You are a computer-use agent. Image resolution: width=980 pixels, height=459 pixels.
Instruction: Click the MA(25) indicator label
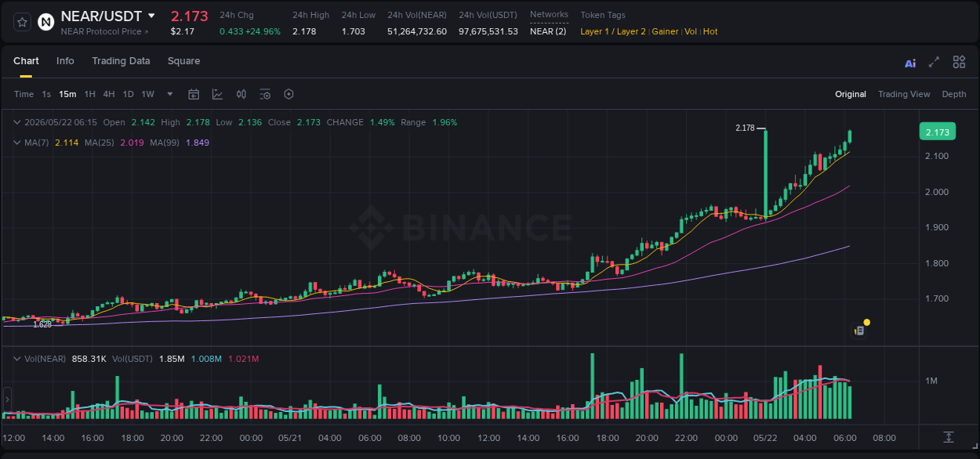(x=99, y=143)
